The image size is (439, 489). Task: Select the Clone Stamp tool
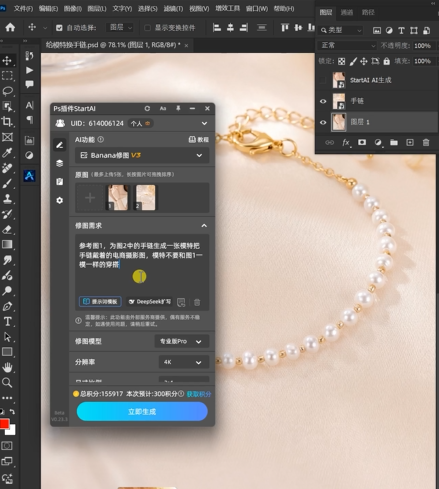7,198
